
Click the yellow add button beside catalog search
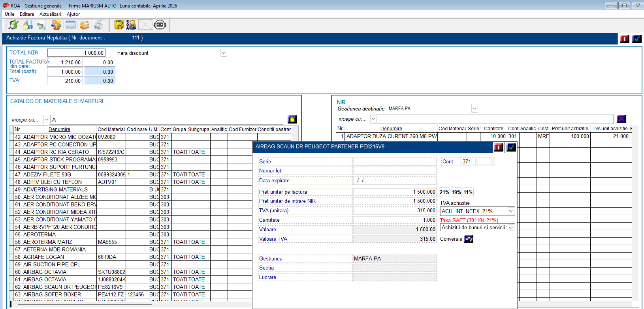(x=292, y=120)
